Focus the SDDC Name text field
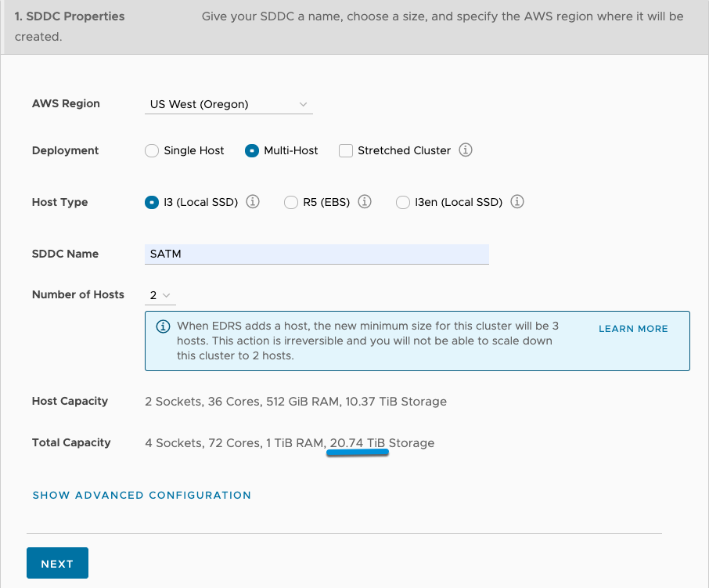This screenshot has height=588, width=709. click(316, 254)
